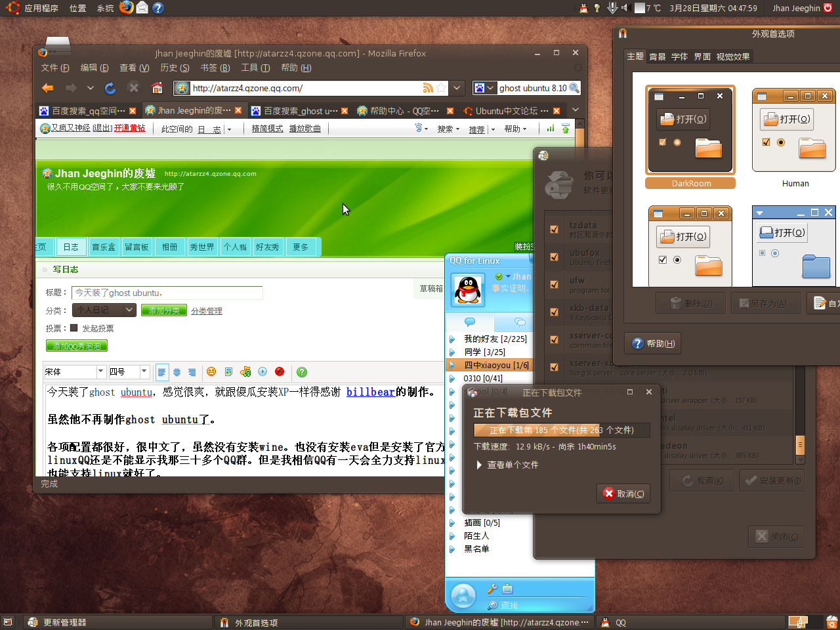Launch Firefox from top panel icon
This screenshot has height=630, width=840.
(127, 8)
